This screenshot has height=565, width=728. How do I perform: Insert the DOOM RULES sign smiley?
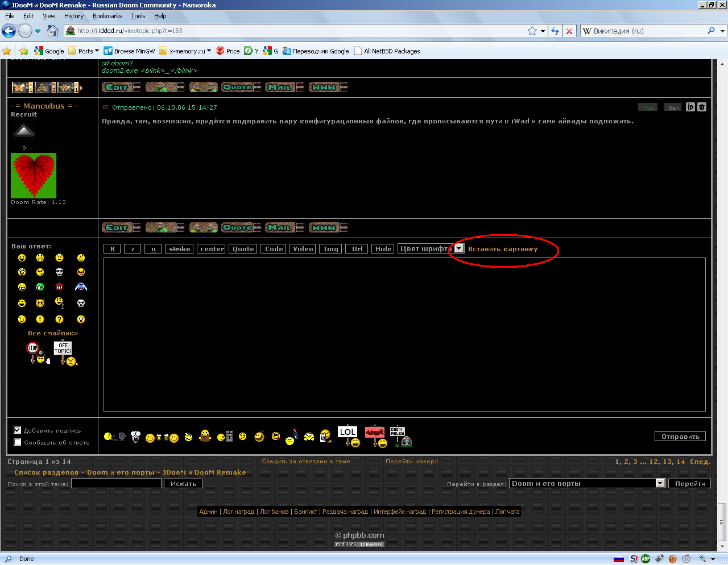tap(400, 436)
